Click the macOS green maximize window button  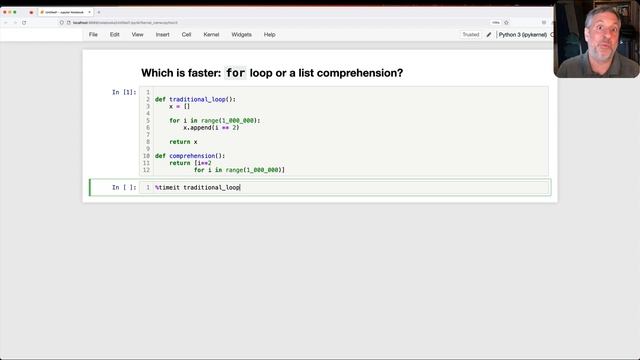[15, 12]
